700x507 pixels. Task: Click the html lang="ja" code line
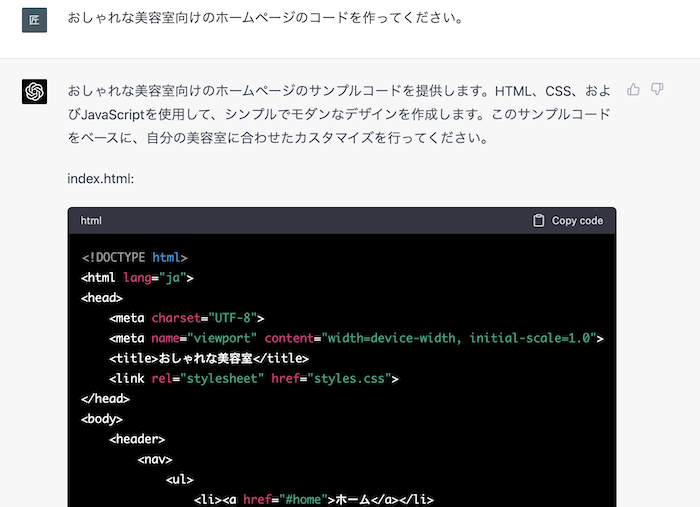(137, 278)
